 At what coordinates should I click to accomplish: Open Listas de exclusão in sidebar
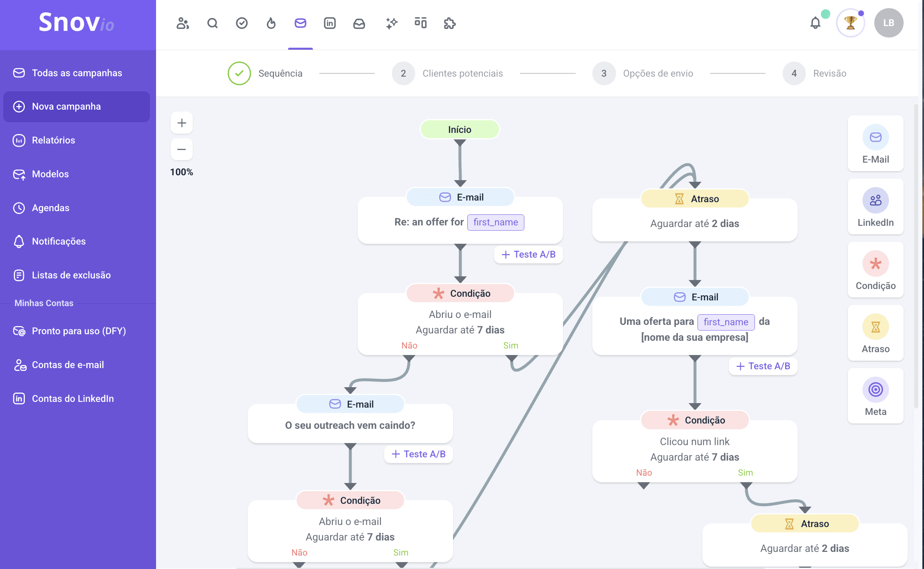pyautogui.click(x=71, y=275)
